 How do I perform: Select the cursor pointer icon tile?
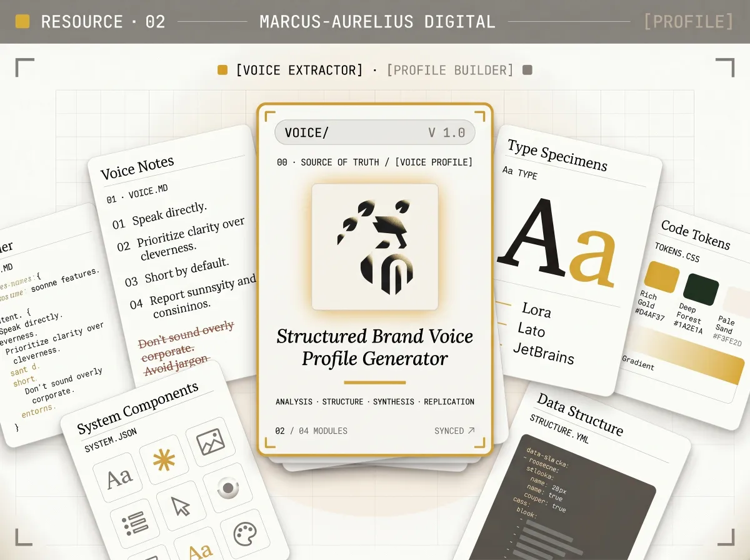181,506
